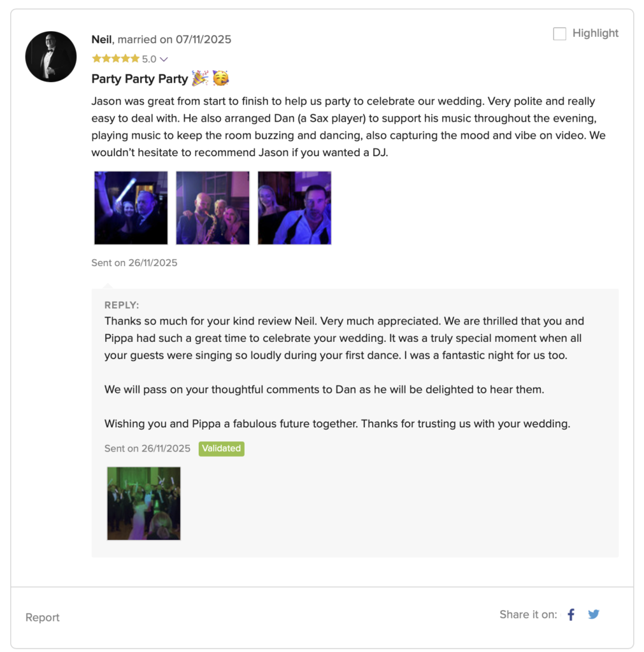Click the Party Party Party review title

[x=140, y=79]
